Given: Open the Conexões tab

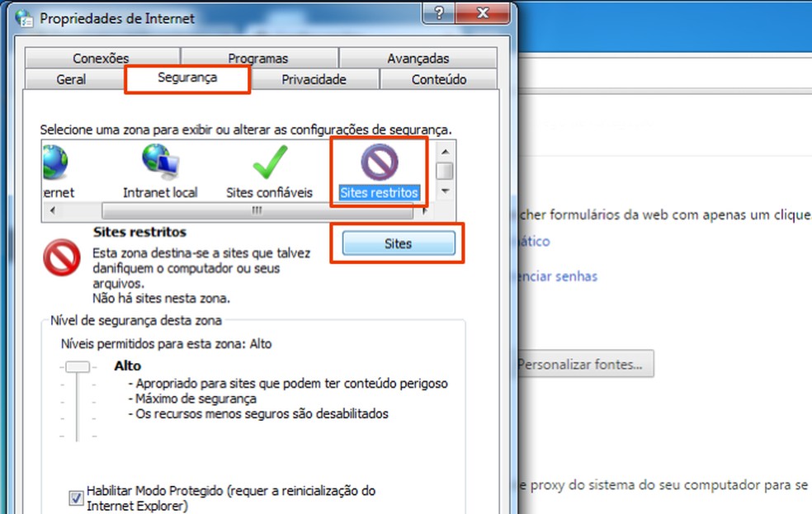Looking at the screenshot, I should pos(101,58).
